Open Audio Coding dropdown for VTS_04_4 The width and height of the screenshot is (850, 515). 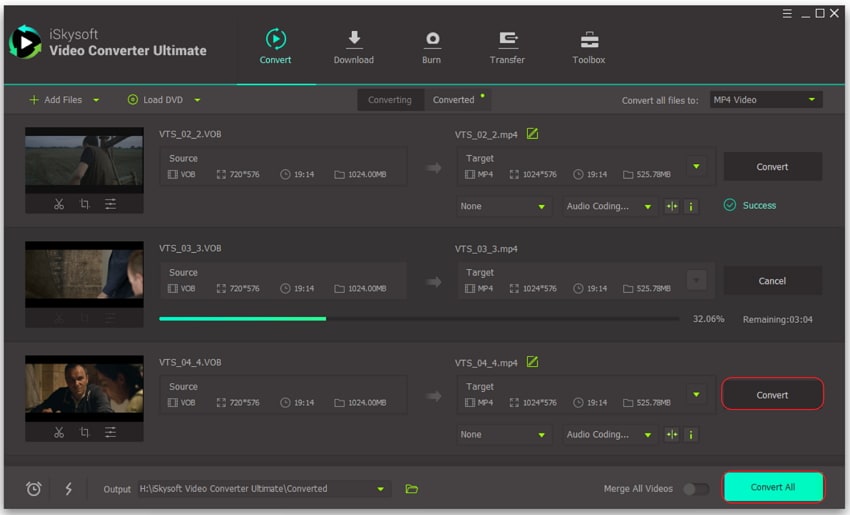pyautogui.click(x=609, y=434)
